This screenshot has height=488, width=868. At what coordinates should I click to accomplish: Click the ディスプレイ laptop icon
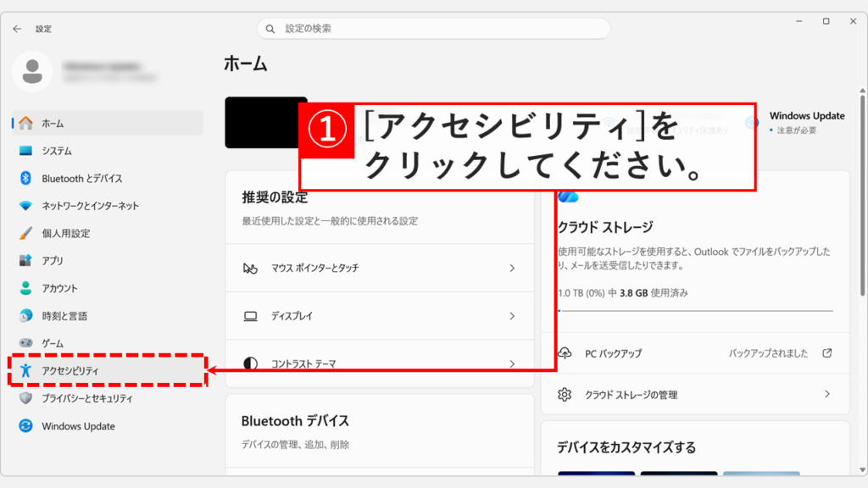(250, 317)
